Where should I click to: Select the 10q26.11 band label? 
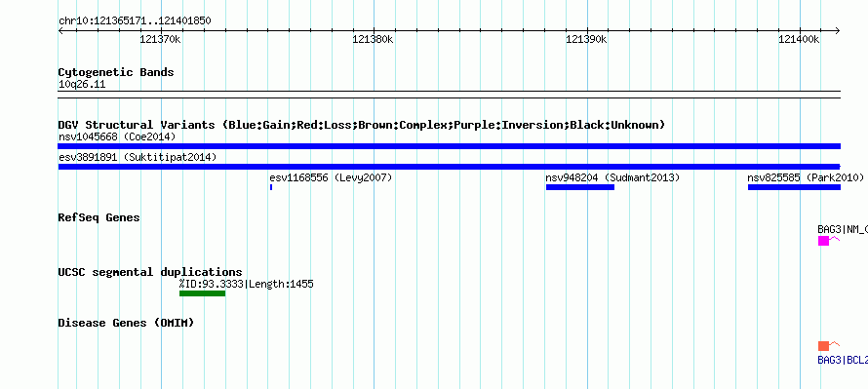pyautogui.click(x=82, y=85)
